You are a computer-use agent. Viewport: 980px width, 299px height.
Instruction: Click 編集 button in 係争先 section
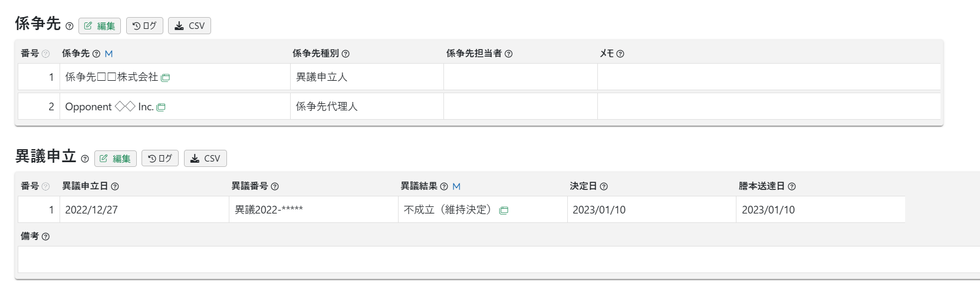(x=100, y=26)
